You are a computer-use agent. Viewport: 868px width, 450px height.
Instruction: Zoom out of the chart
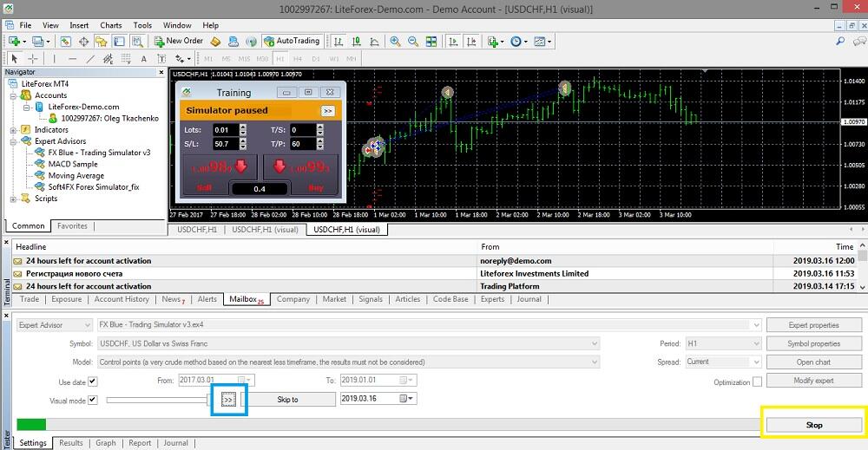(413, 41)
